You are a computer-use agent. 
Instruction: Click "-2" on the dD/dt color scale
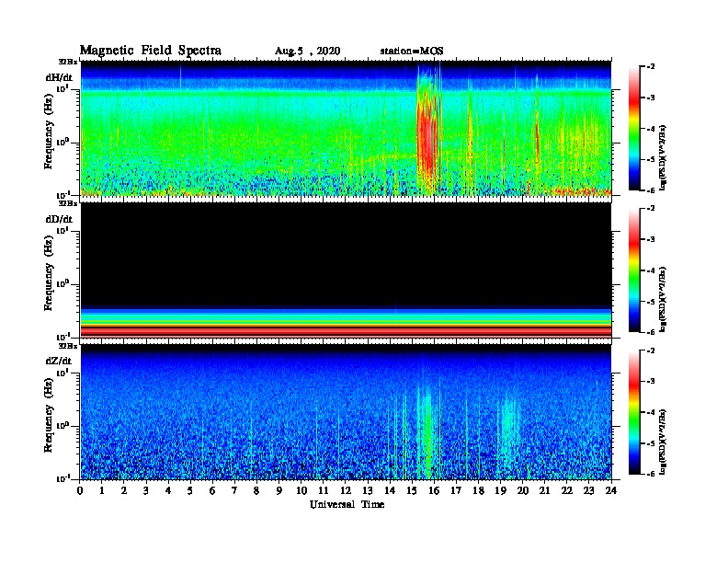tap(651, 209)
